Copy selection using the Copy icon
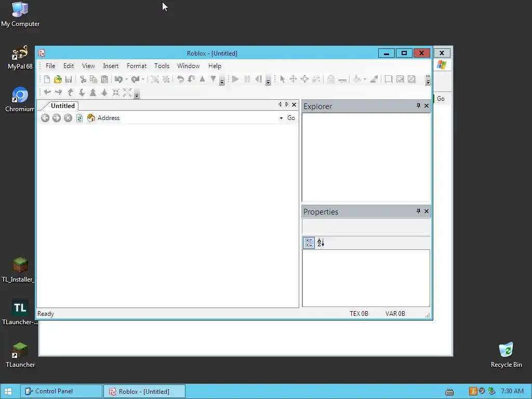 coord(94,79)
